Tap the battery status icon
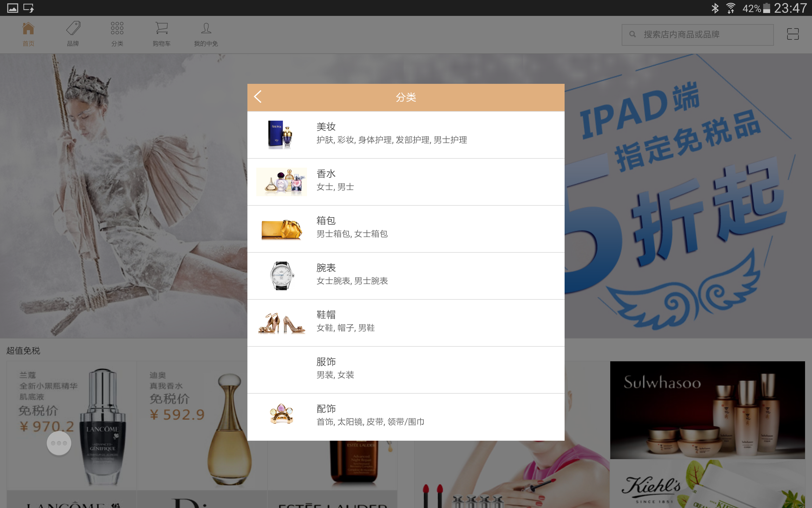 767,8
